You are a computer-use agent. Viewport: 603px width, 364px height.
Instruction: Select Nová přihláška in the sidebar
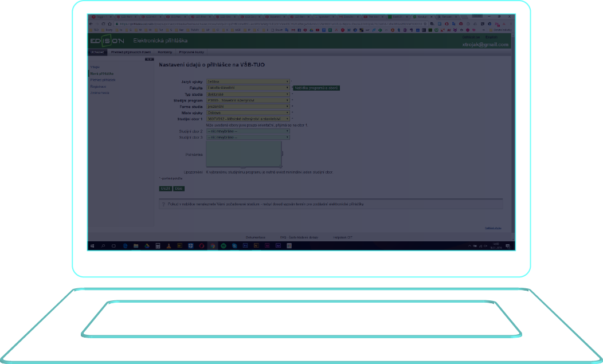pyautogui.click(x=102, y=73)
